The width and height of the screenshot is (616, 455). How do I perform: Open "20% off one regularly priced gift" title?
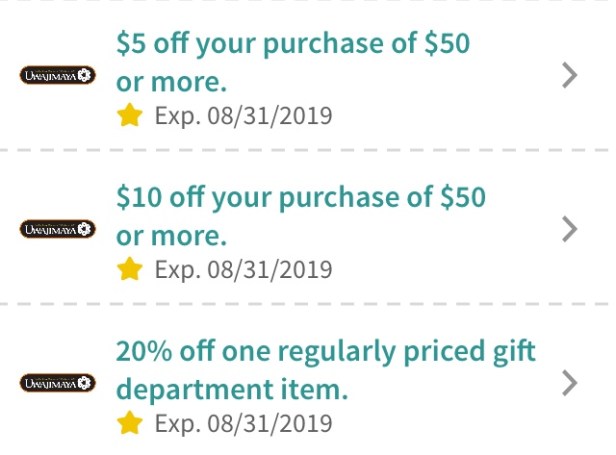326,352
